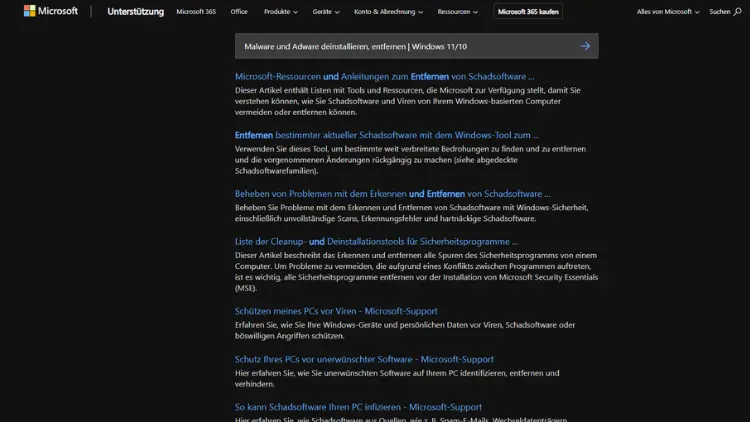Open the Microsoft-Ressourcen und Anleitungen result
Image resolution: width=750 pixels, height=422 pixels.
coord(384,76)
